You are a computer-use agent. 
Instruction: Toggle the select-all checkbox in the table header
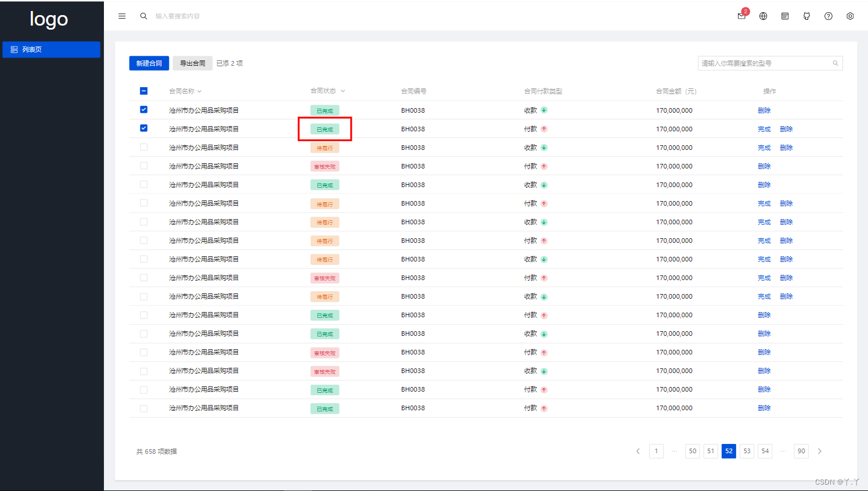(x=143, y=91)
